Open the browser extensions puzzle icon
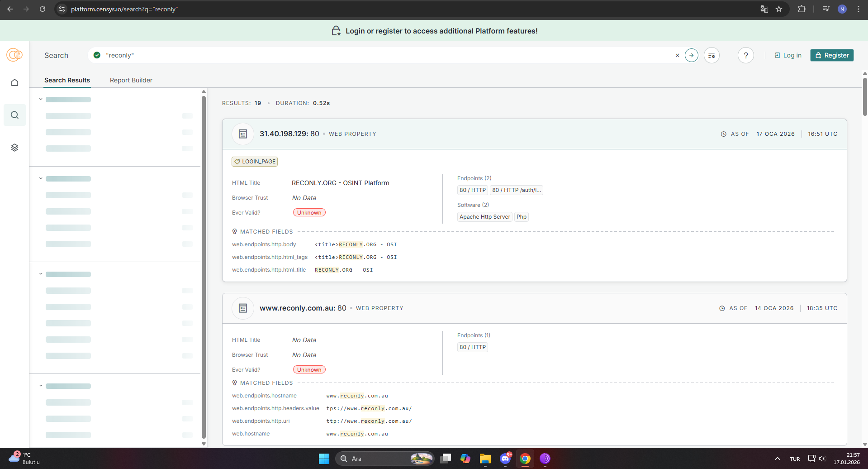The width and height of the screenshot is (868, 469). coord(802,9)
